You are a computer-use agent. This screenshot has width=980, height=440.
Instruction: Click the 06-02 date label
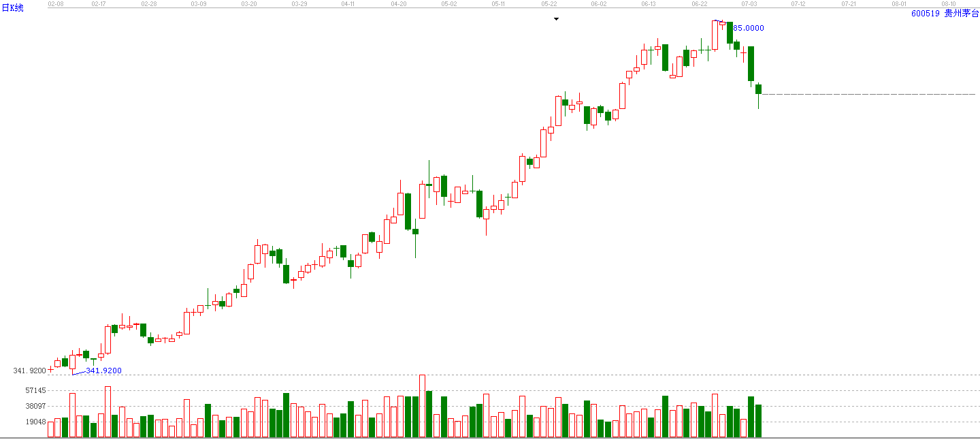[598, 3]
